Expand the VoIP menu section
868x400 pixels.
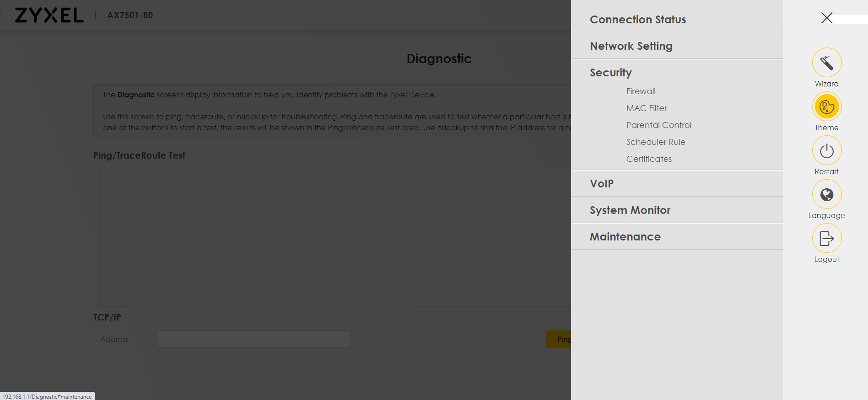click(x=601, y=184)
